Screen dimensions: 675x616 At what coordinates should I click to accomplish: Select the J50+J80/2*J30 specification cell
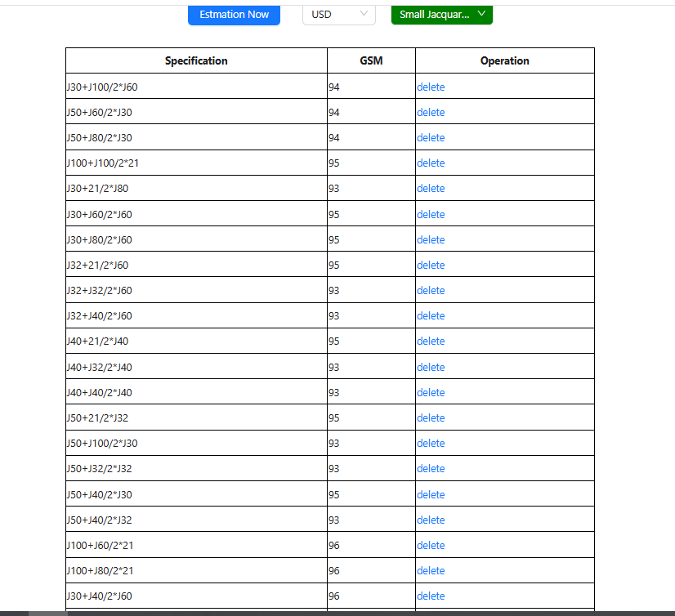click(x=196, y=137)
